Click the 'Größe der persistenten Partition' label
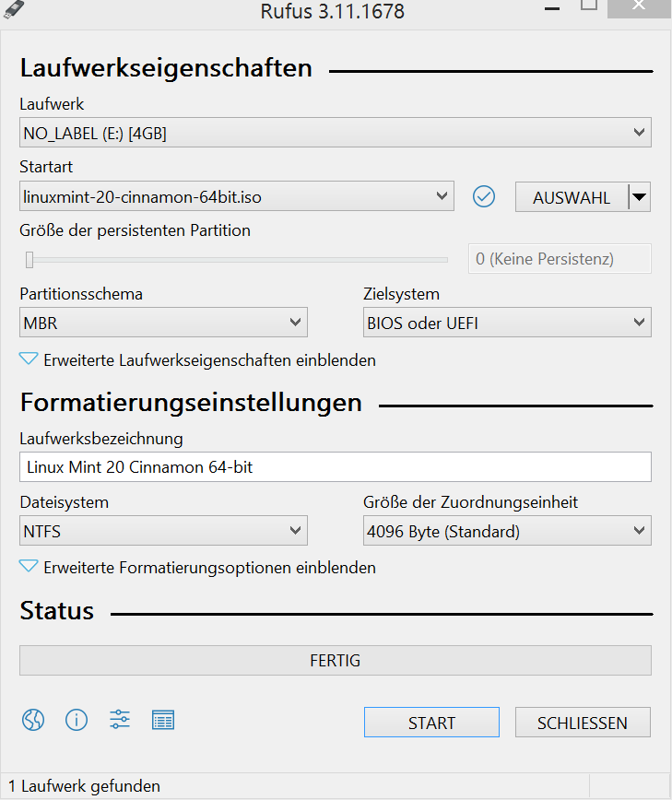The height and width of the screenshot is (800, 672). (x=135, y=230)
